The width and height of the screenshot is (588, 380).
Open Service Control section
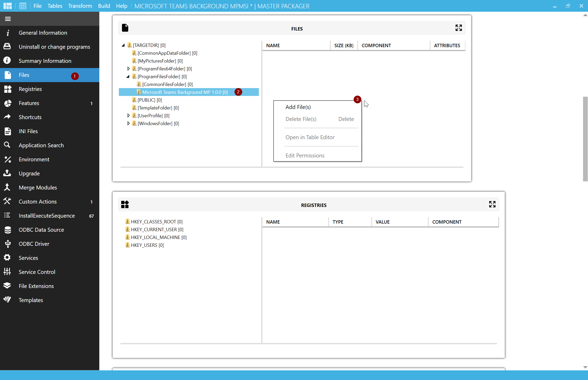point(50,272)
